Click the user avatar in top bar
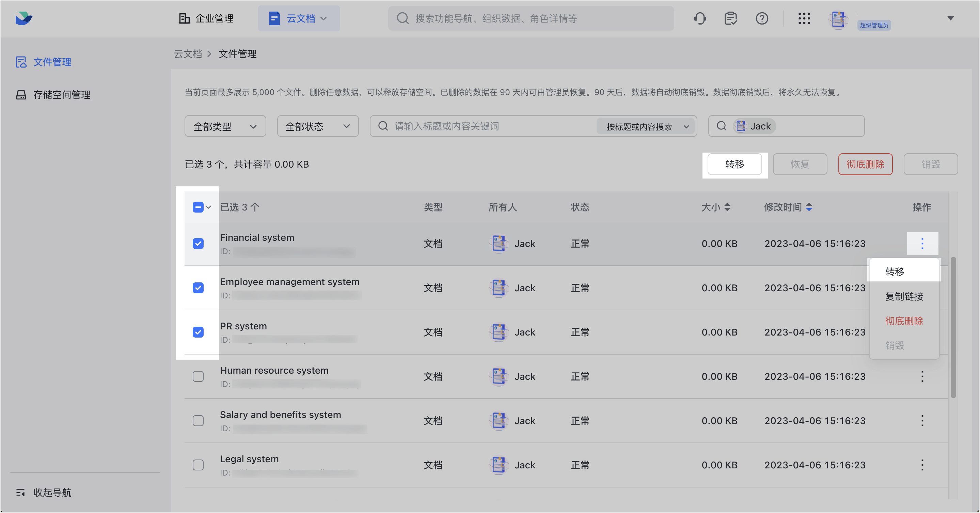980x513 pixels. [x=838, y=20]
